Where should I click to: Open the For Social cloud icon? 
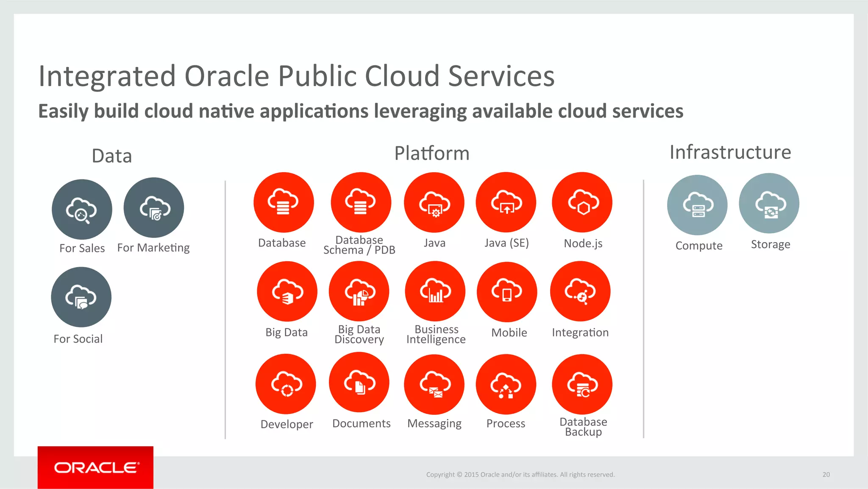[81, 297]
